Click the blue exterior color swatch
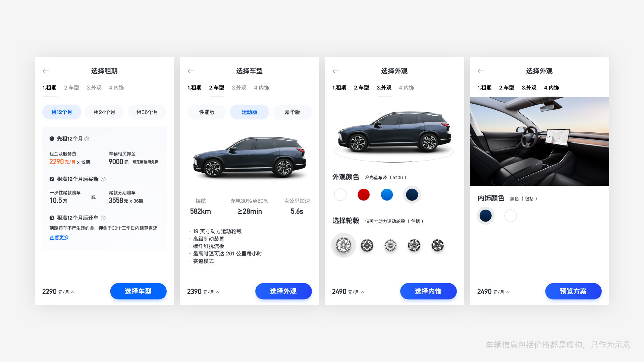 [x=387, y=194]
